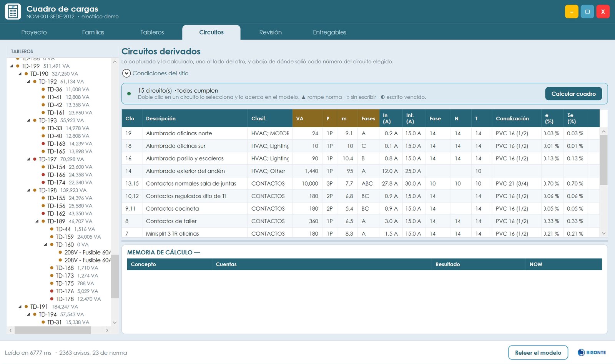Click status text 2363 avisos, 23 de norma
615x364 pixels.
[x=93, y=352]
